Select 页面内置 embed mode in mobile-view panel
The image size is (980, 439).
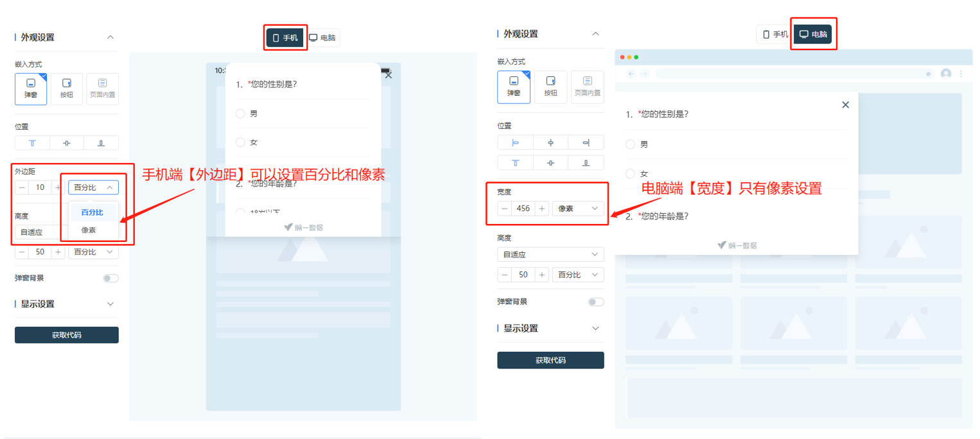point(103,89)
